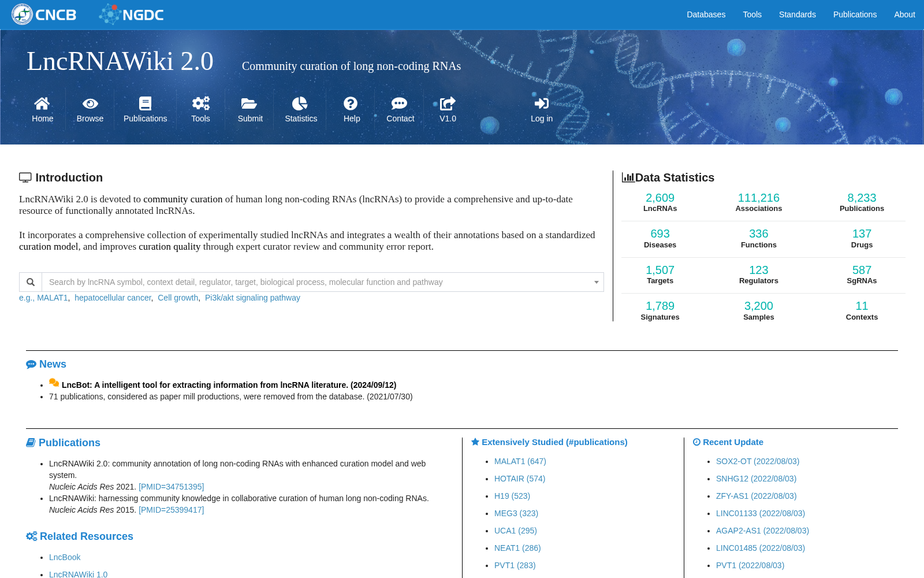Open the Publications top menu

[855, 14]
